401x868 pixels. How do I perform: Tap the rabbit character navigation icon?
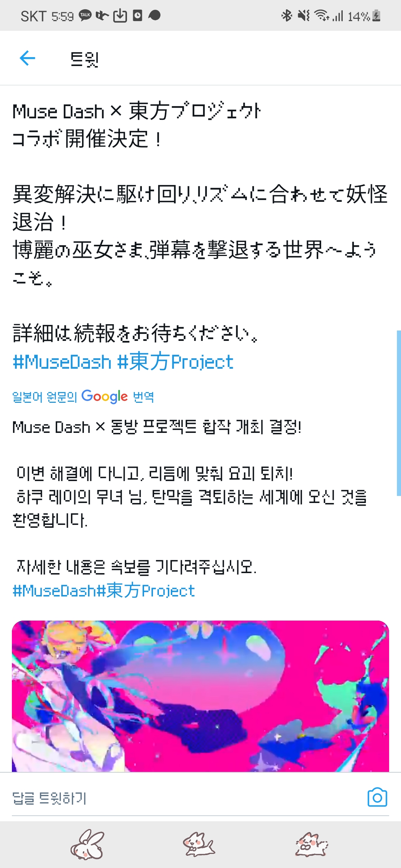tap(88, 845)
